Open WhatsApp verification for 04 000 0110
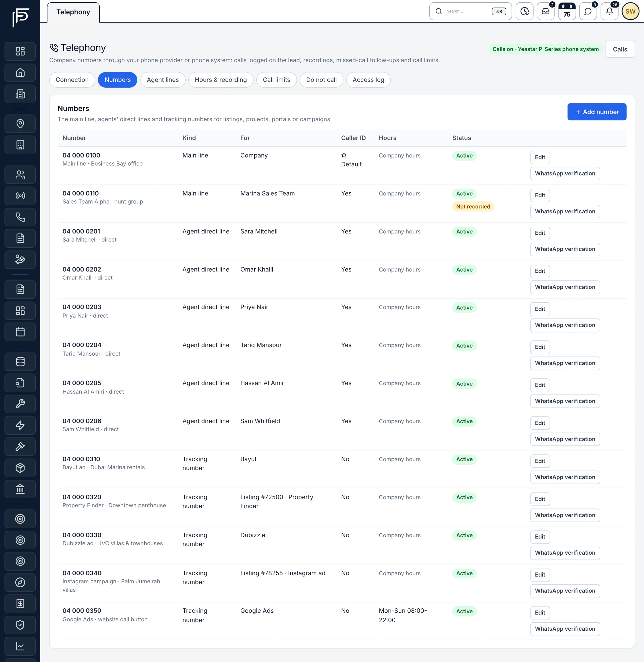The width and height of the screenshot is (644, 662). [565, 212]
